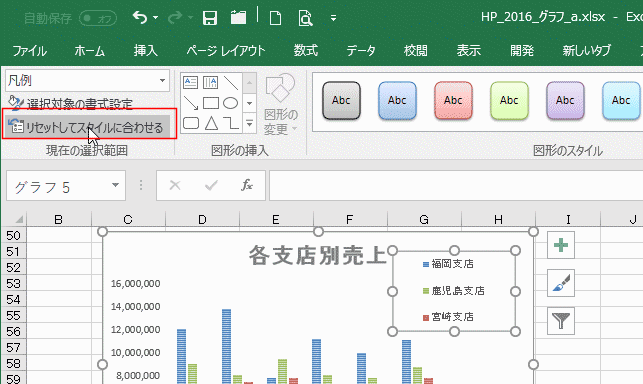This screenshot has width=643, height=384.
Task: Click the Print Preview magnifier icon
Action: [305, 18]
